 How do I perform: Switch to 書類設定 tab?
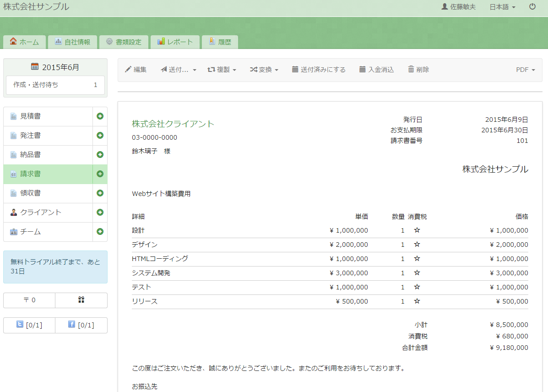click(x=124, y=42)
